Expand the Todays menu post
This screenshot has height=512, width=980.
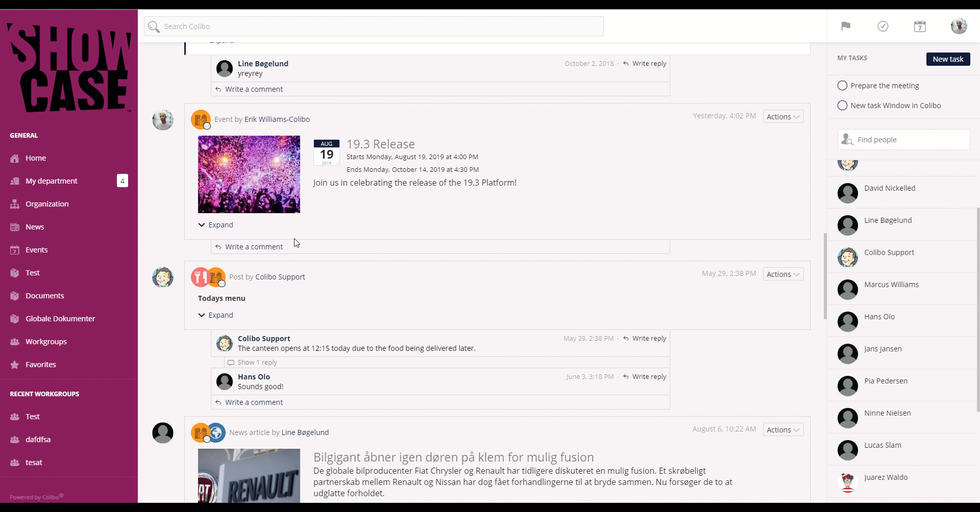click(216, 315)
